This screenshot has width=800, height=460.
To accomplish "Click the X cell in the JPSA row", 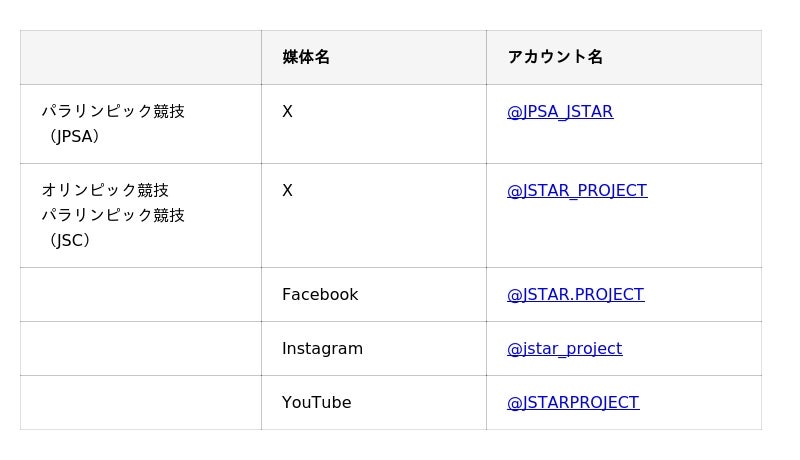I will 287,112.
